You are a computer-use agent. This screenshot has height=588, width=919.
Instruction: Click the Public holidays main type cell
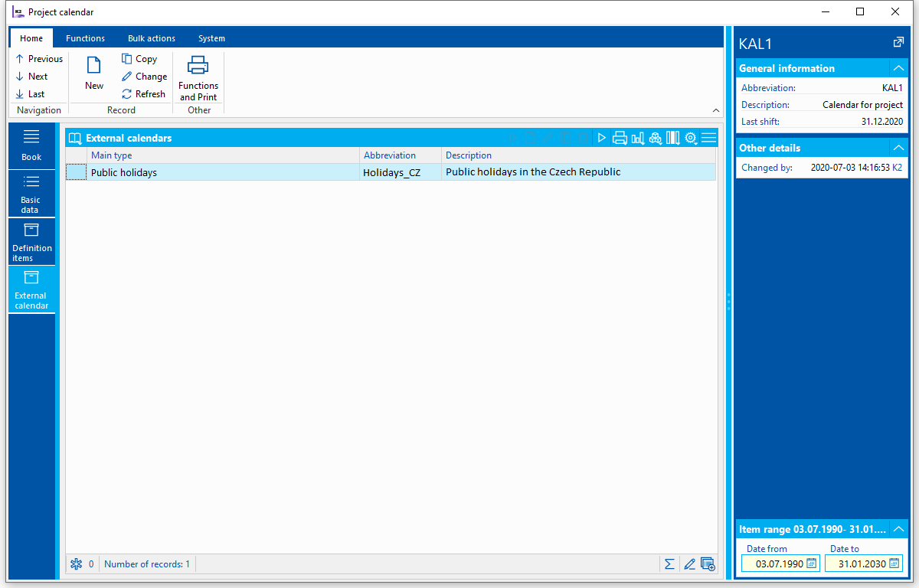pyautogui.click(x=224, y=172)
